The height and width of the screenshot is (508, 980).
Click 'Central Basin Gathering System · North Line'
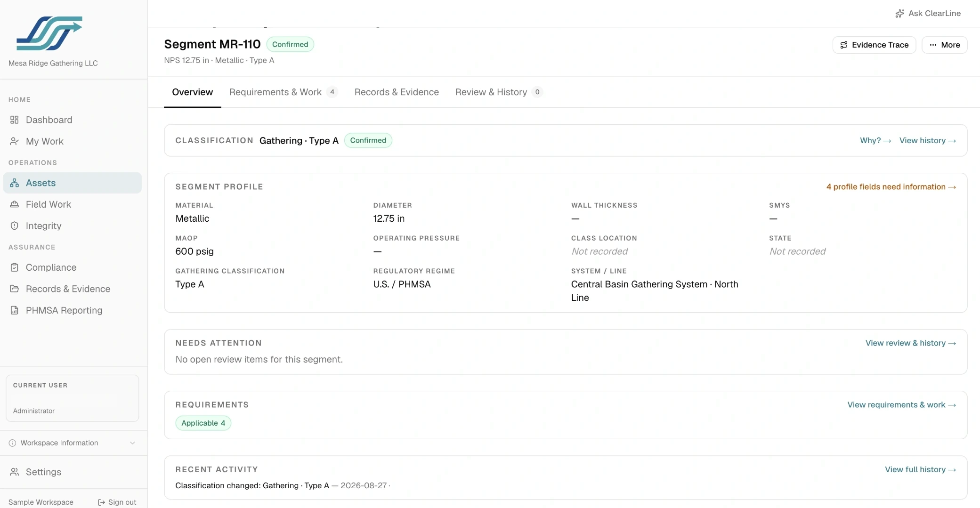click(x=655, y=291)
